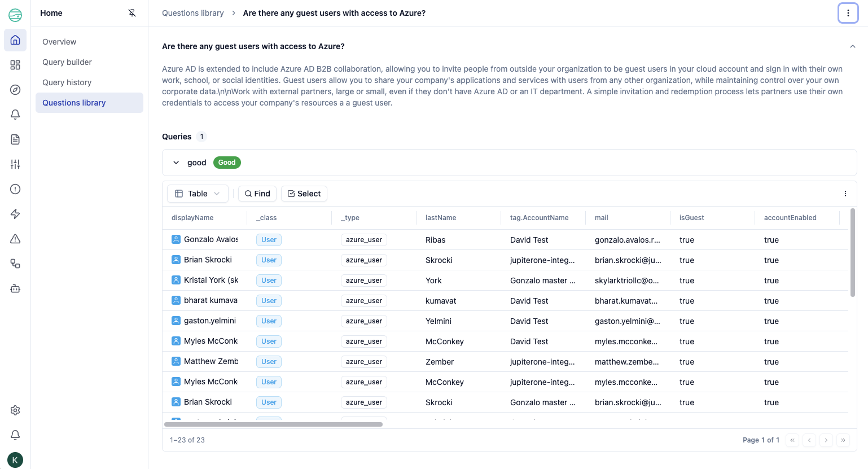Open the connected shapes integrations icon

coord(15,264)
